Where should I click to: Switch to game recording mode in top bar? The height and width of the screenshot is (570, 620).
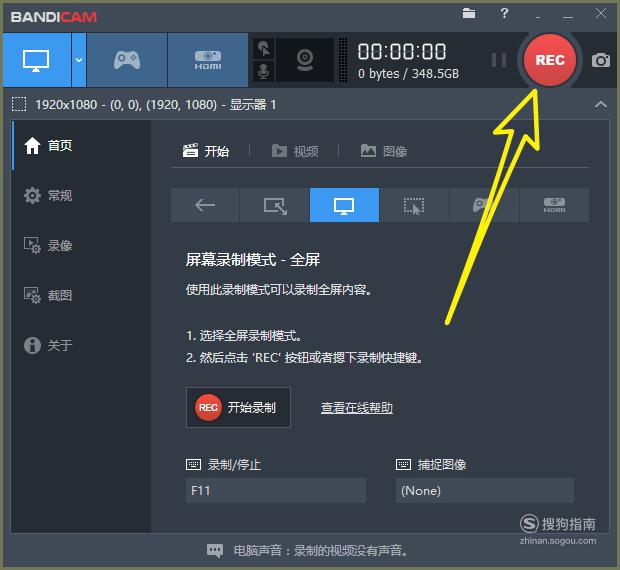pos(127,60)
